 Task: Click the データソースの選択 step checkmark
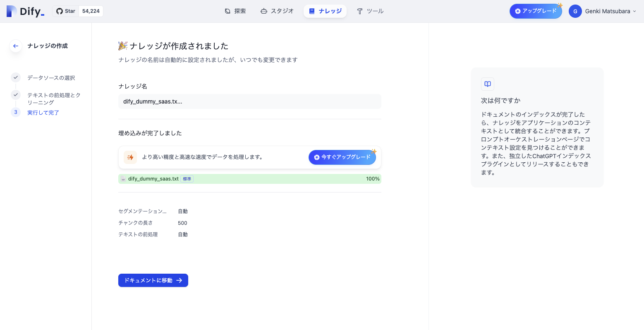16,77
